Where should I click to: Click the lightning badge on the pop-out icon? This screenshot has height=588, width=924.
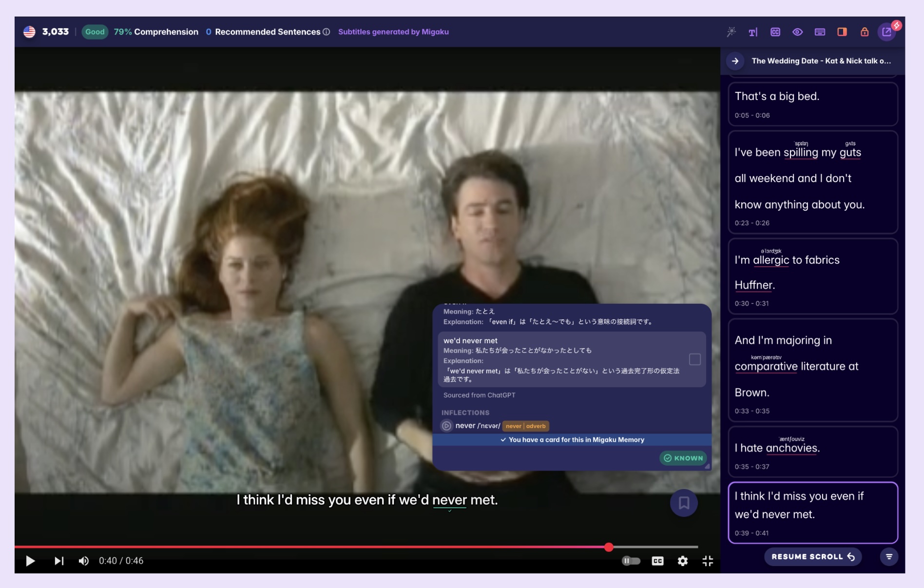pos(896,25)
